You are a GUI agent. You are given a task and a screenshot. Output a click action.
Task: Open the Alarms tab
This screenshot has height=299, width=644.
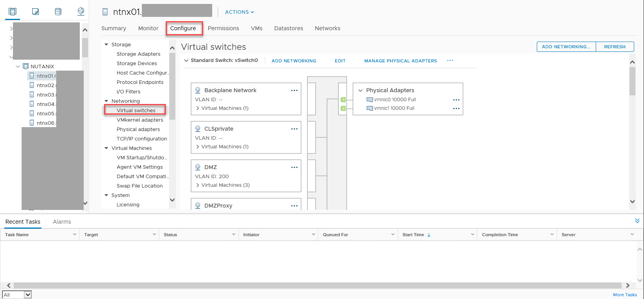(x=62, y=222)
